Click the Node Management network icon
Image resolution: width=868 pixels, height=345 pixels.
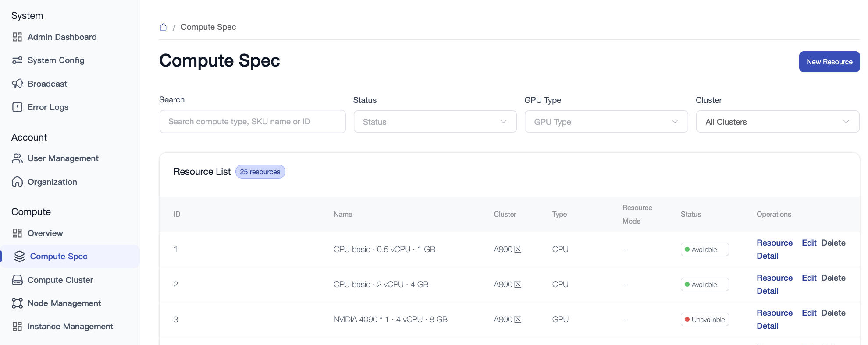pyautogui.click(x=17, y=303)
